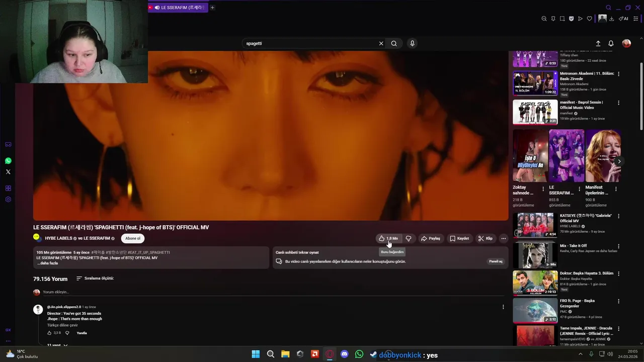Open options menu for the top comment
The width and height of the screenshot is (644, 362).
tap(503, 307)
